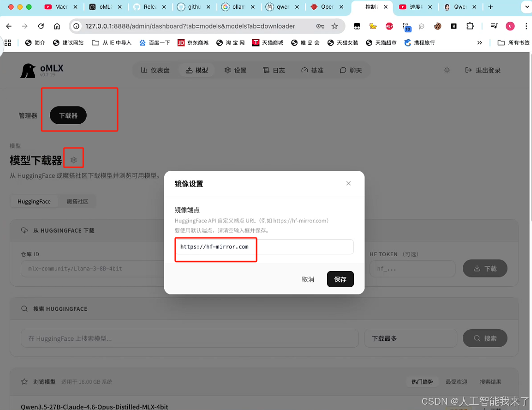Viewport: 532px width, 410px height.
Task: Switch to the 管理器 tab
Action: point(28,116)
